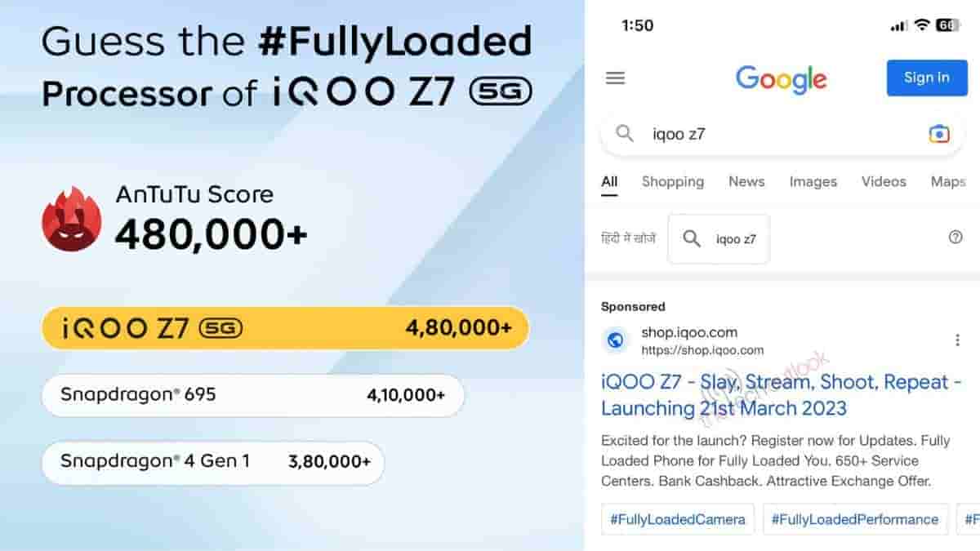Select the Images tab
The image size is (980, 551).
(x=813, y=181)
